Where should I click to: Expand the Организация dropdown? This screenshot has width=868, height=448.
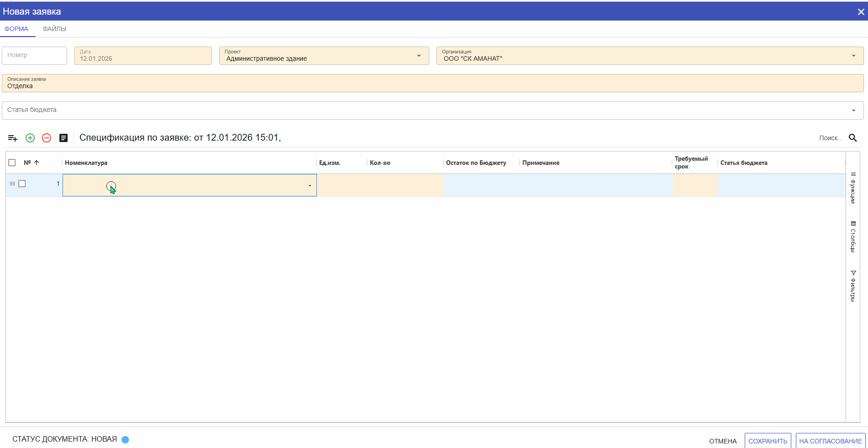[x=853, y=56]
